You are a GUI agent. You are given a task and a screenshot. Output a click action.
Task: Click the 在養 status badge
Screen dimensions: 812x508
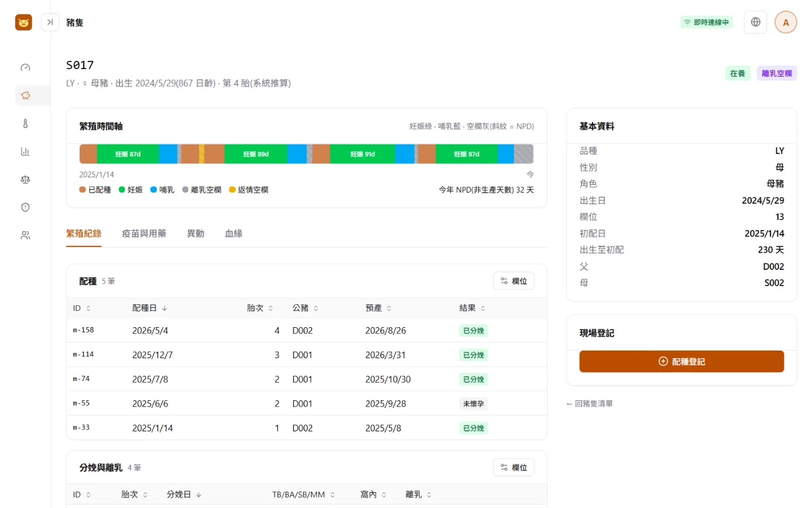click(x=738, y=73)
